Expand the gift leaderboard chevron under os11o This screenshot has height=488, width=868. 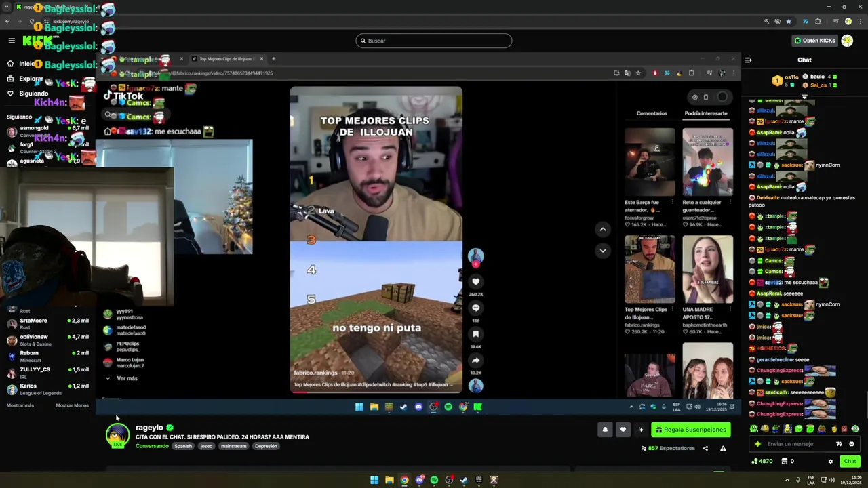tap(804, 96)
